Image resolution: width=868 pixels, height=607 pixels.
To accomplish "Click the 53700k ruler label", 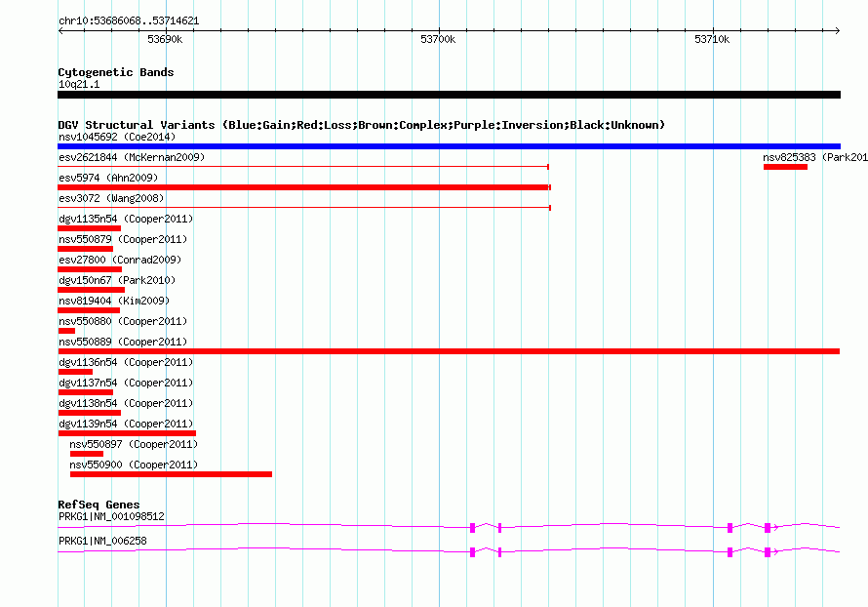I will pyautogui.click(x=438, y=39).
